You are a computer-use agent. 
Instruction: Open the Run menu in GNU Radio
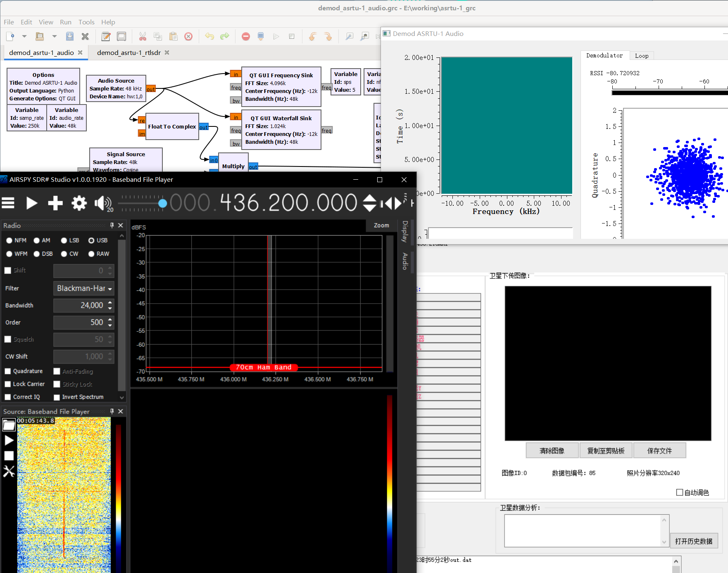[65, 22]
